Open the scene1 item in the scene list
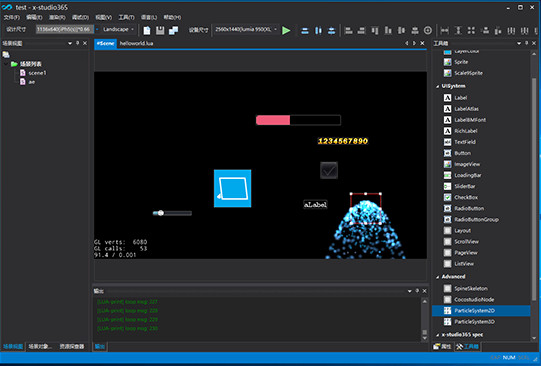 pos(37,73)
